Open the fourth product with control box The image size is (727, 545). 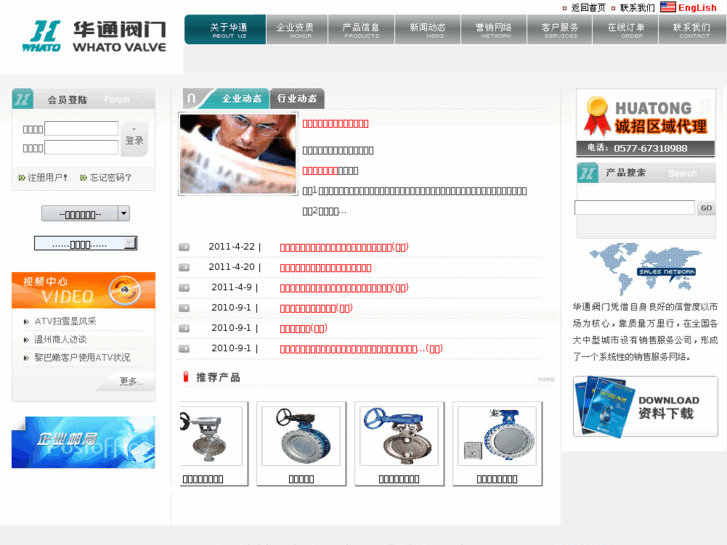click(x=497, y=444)
